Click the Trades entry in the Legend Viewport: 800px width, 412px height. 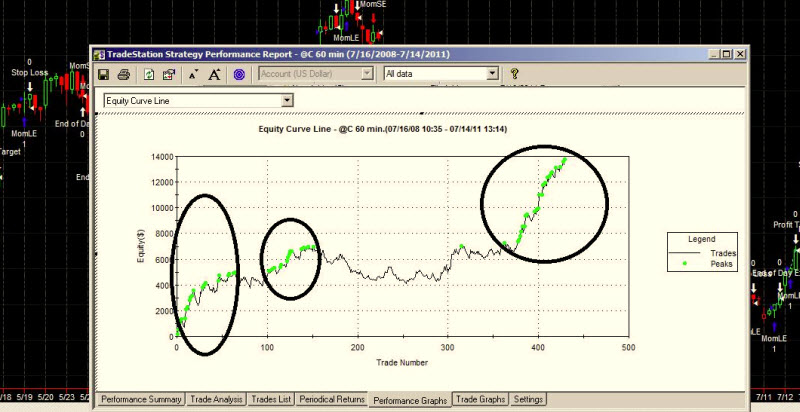click(x=722, y=253)
